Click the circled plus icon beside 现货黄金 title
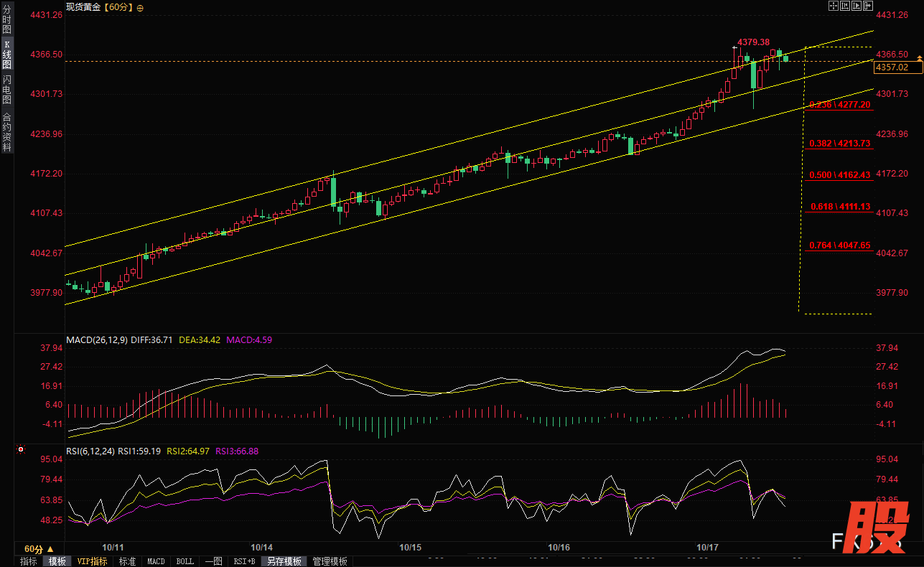This screenshot has width=924, height=567. click(x=139, y=8)
